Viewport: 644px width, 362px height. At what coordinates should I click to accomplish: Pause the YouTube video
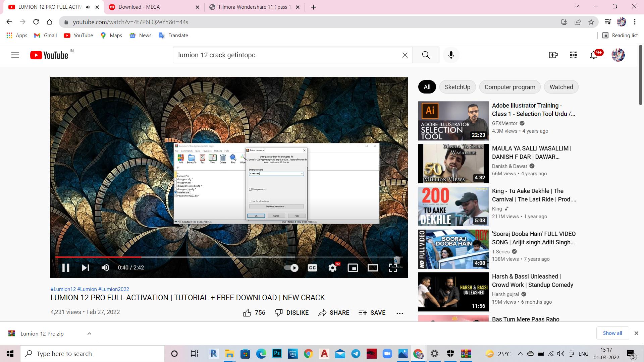[x=66, y=267]
